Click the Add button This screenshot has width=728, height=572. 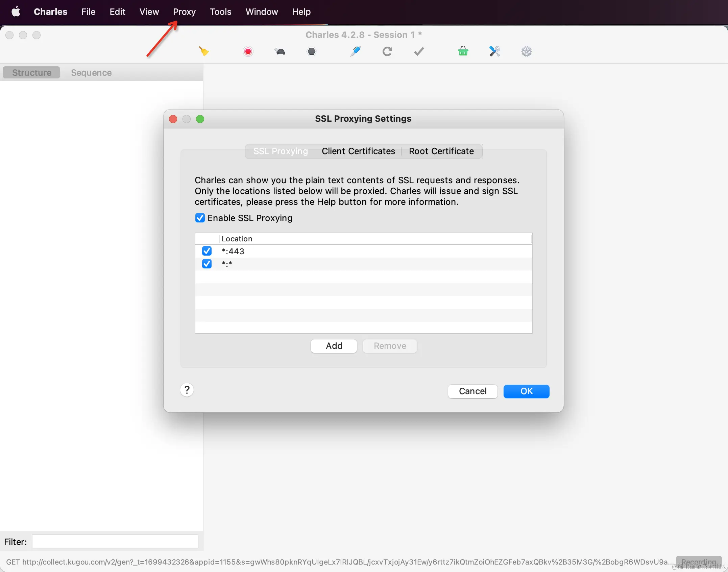334,346
